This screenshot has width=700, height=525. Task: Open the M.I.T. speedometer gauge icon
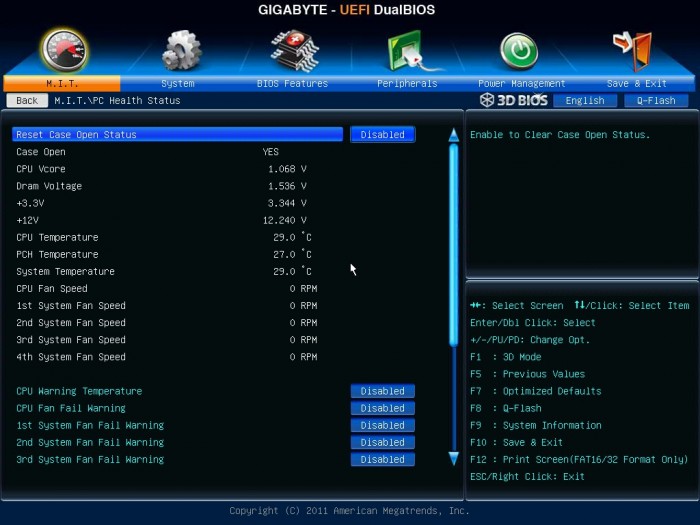64,50
